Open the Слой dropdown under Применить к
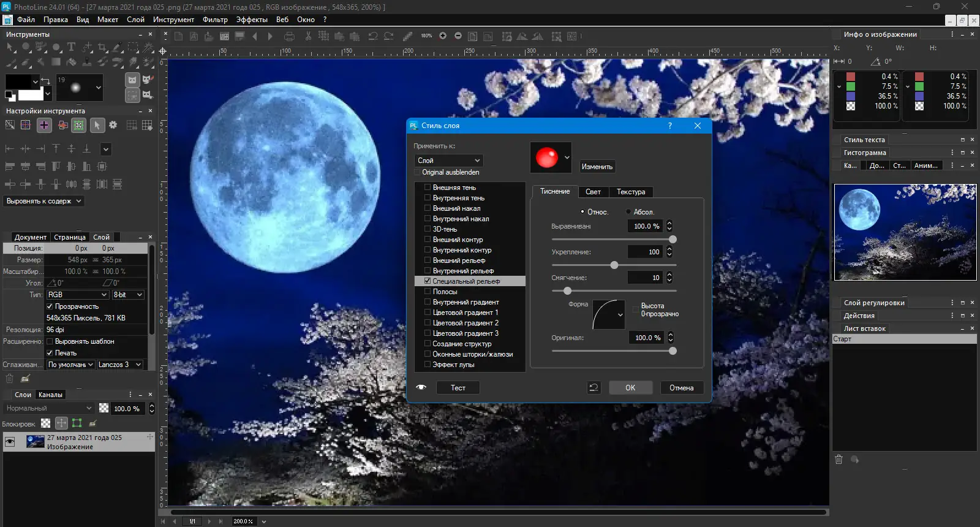Viewport: 980px width, 527px height. coord(449,161)
